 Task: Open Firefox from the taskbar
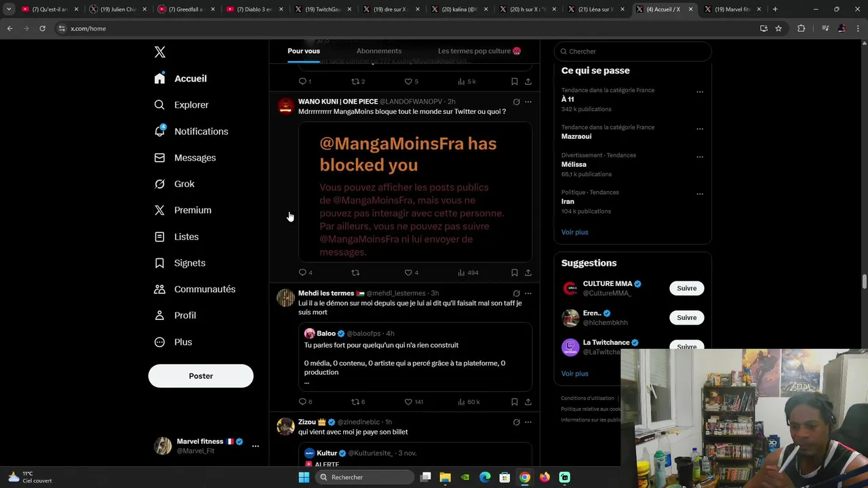(545, 477)
